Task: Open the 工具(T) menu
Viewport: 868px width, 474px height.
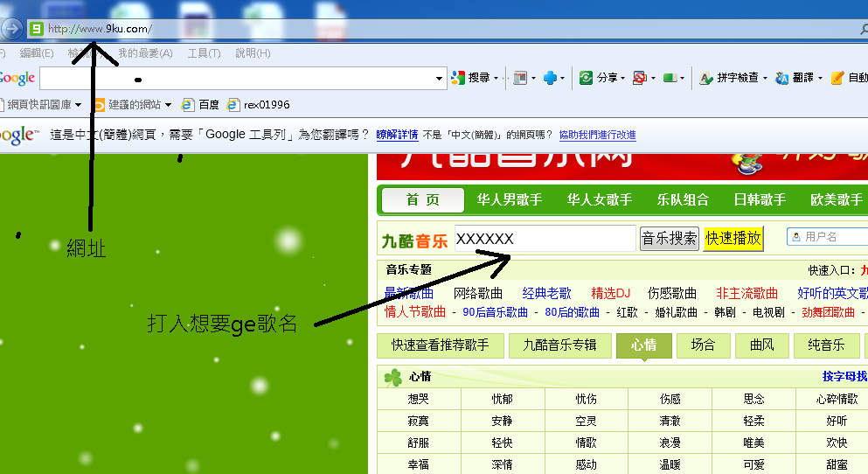Action: [204, 53]
